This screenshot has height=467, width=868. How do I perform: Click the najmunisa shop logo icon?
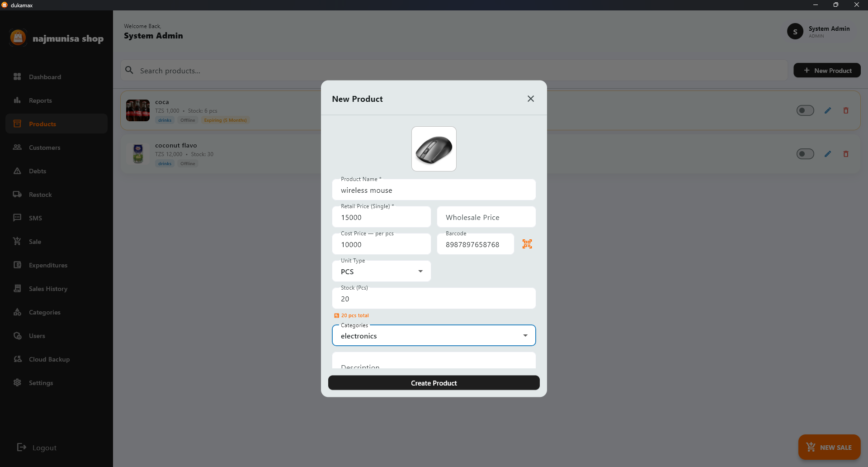(18, 38)
